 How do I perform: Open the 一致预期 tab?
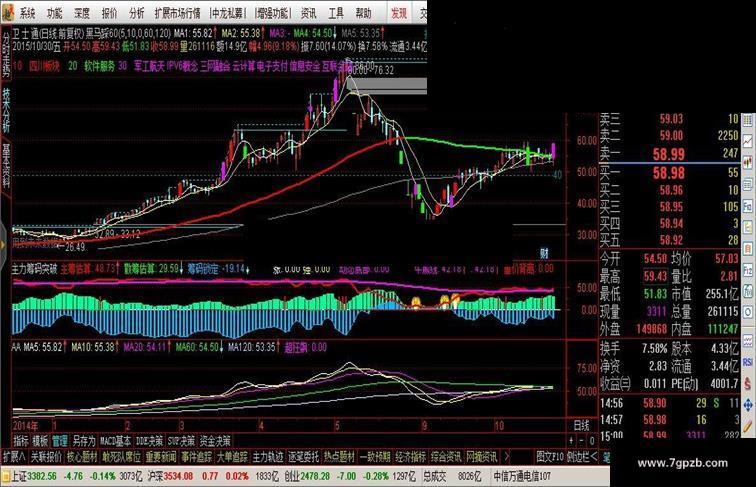pos(375,456)
